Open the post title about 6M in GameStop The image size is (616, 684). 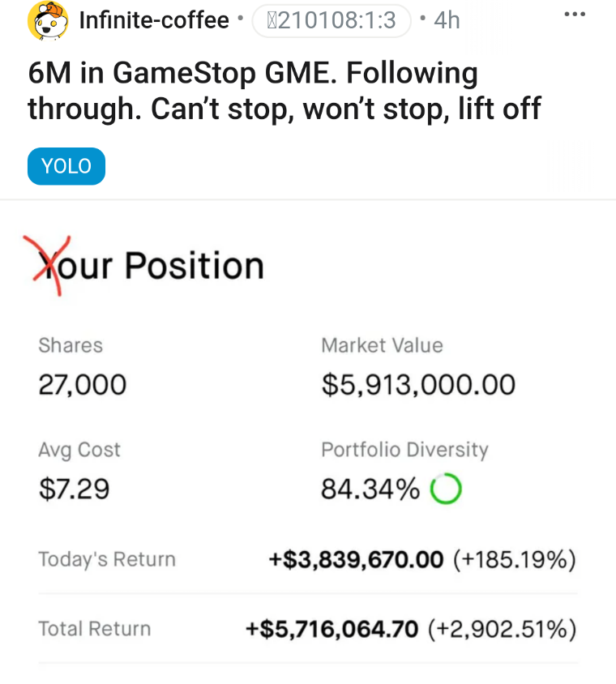click(x=284, y=90)
